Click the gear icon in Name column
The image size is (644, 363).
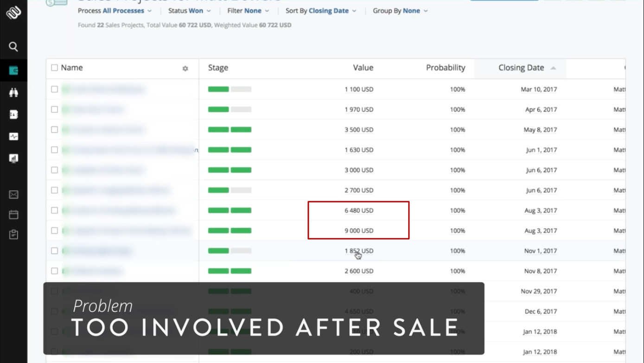coord(185,69)
